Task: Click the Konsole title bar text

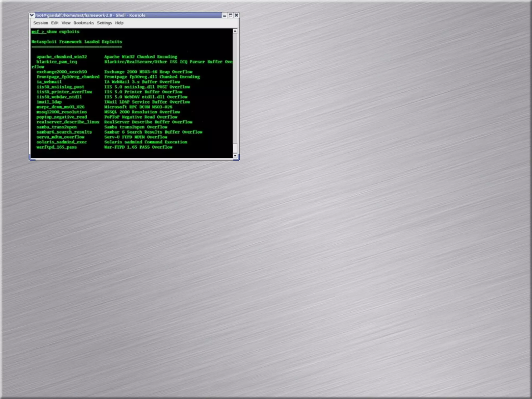Action: [x=90, y=15]
